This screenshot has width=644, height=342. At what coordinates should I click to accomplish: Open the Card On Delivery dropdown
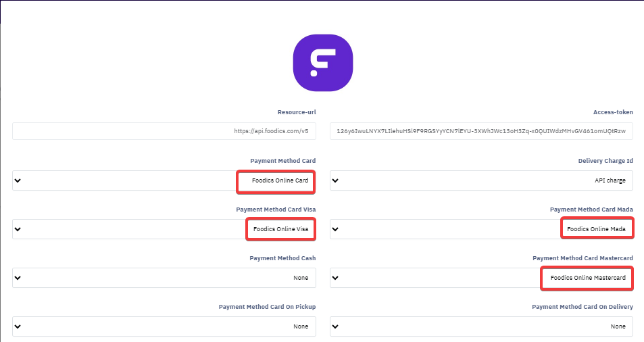(x=481, y=326)
